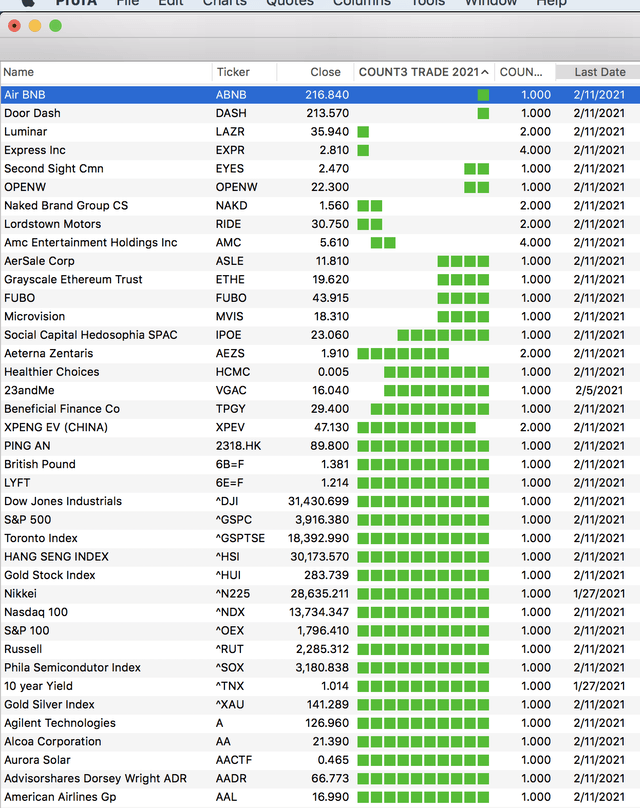640x808 pixels.
Task: Select HANG SENG INDEX row
Action: click(320, 557)
